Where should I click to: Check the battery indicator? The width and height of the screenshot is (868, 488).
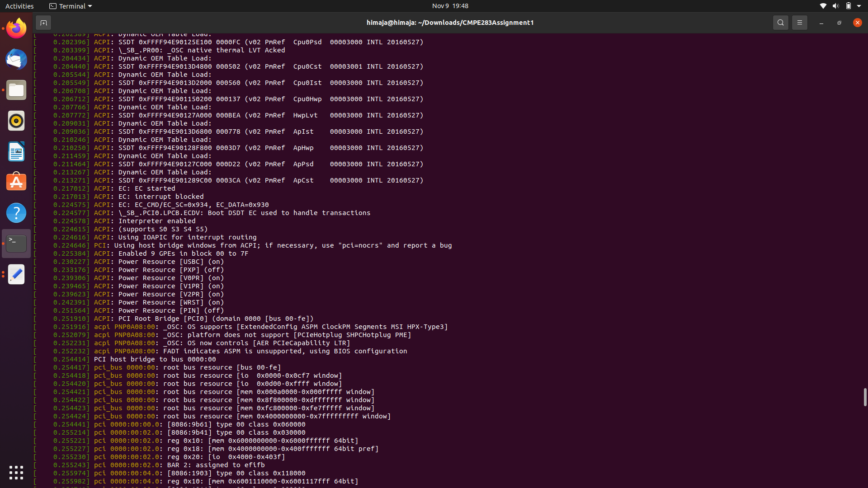click(849, 6)
